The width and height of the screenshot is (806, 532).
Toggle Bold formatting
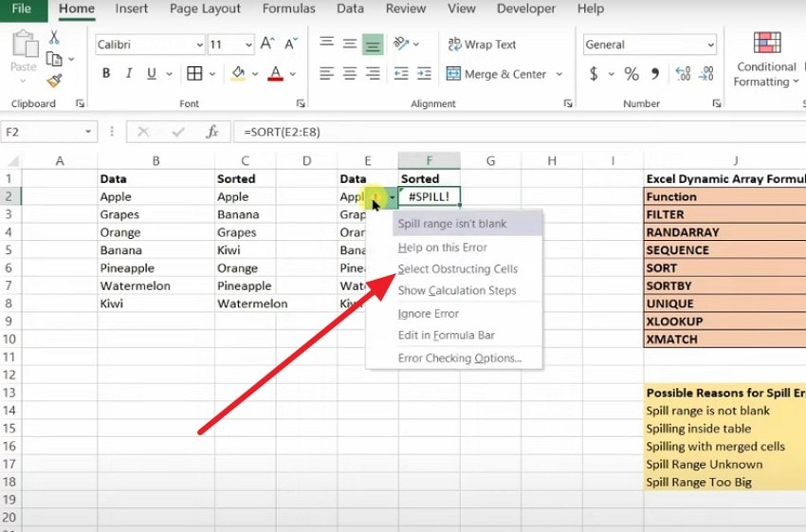pos(106,74)
